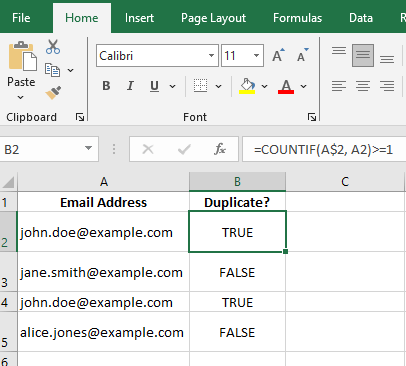Cut selection with the scissors icon

pyautogui.click(x=53, y=47)
